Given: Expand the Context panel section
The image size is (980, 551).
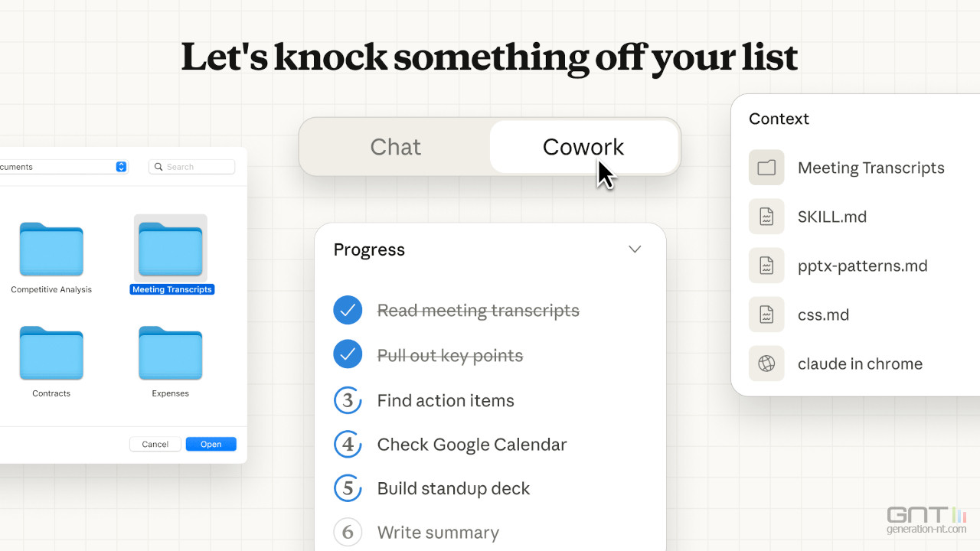Looking at the screenshot, I should (779, 119).
